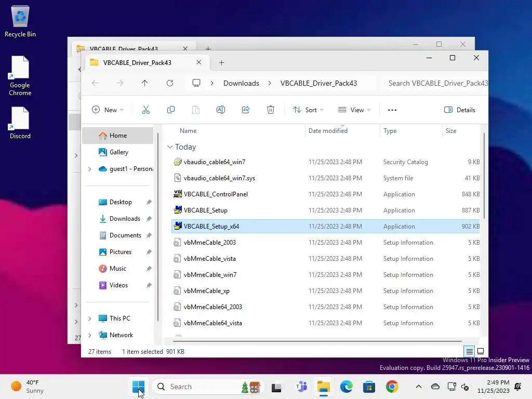
Task: Open Desktop quick access folder
Action: click(118, 202)
